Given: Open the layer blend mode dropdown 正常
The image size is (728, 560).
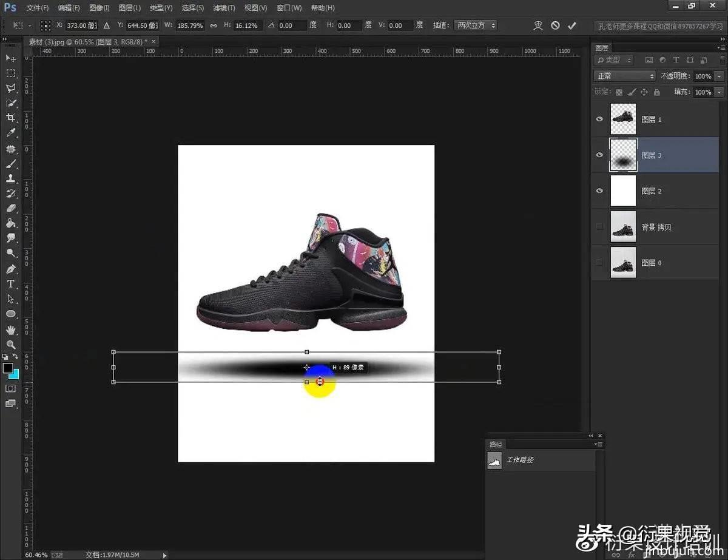Looking at the screenshot, I should 624,76.
